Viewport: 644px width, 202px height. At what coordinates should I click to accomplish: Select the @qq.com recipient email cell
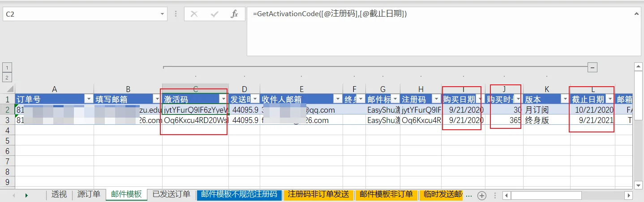click(x=301, y=110)
